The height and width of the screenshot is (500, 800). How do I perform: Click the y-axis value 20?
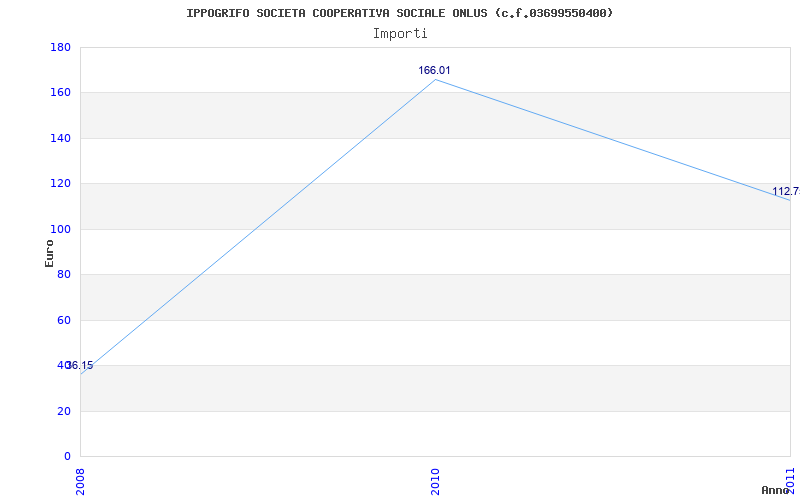tap(64, 411)
